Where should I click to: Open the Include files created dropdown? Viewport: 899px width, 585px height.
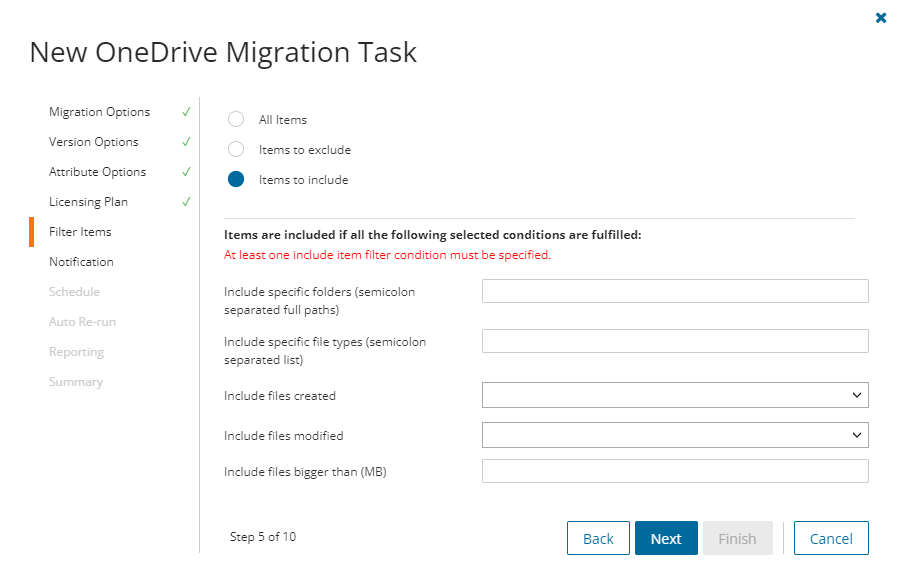pos(675,395)
